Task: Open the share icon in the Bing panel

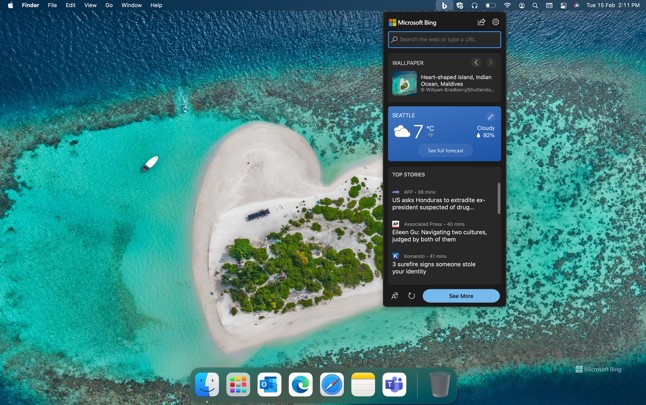Action: pos(481,22)
